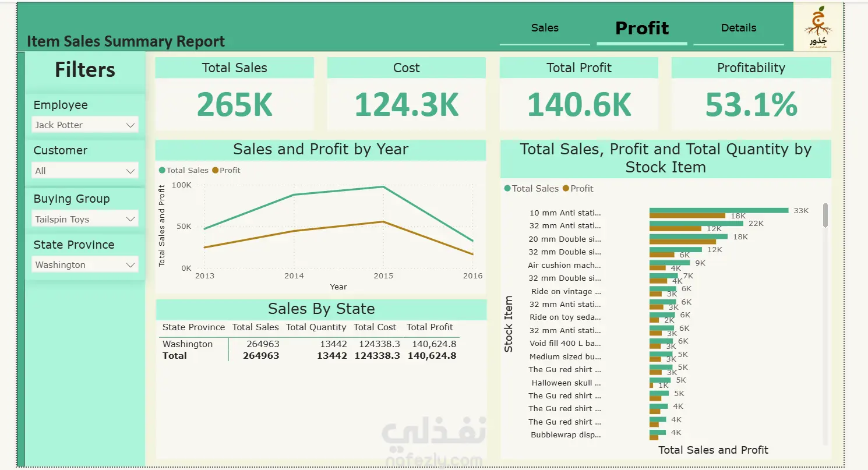Expand the State Province dropdown showing Washington
This screenshot has width=868, height=470.
[x=85, y=264]
